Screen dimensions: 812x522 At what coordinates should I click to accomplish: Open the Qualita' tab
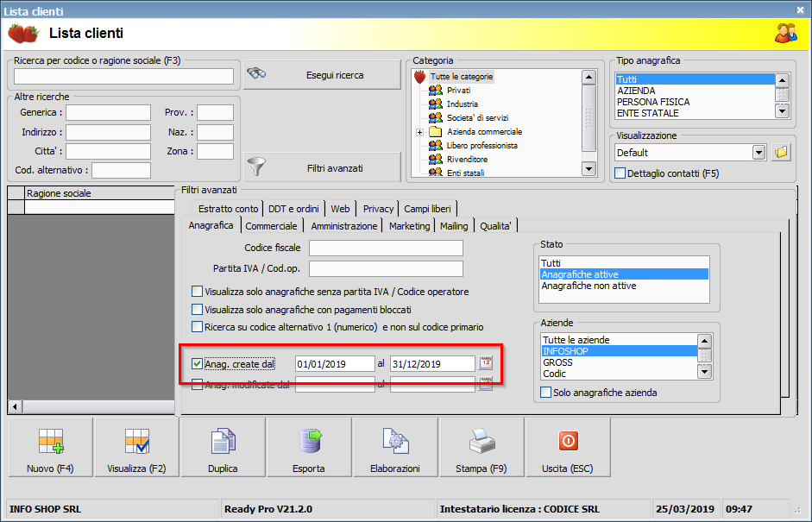(495, 226)
